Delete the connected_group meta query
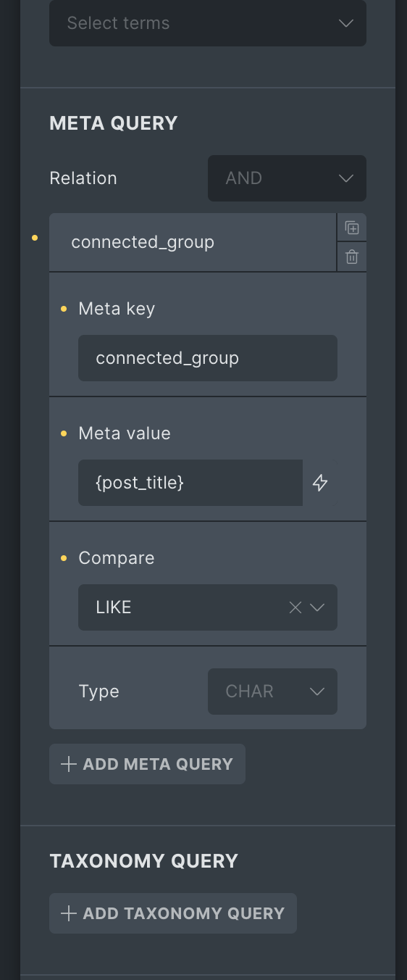Image resolution: width=407 pixels, height=980 pixels. point(352,257)
